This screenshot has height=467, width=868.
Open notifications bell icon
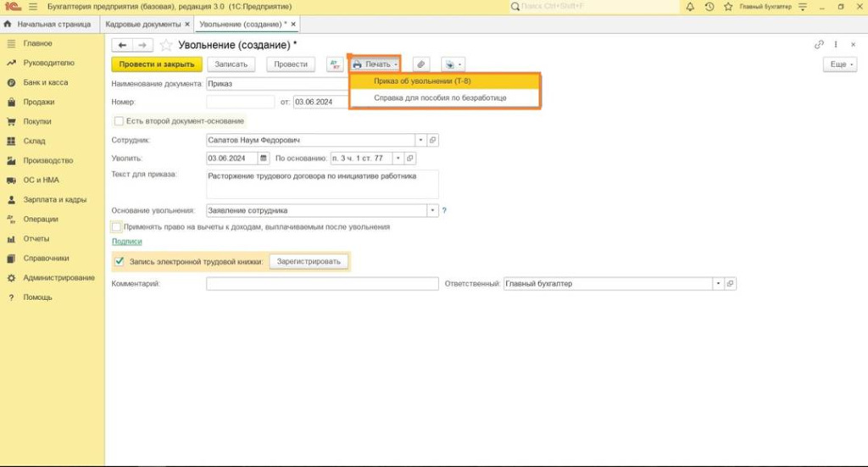pos(690,7)
